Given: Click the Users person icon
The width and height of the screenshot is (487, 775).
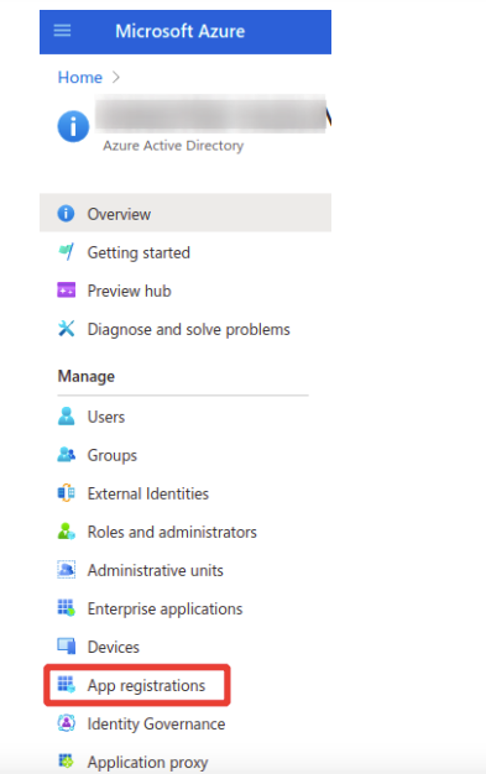Looking at the screenshot, I should pos(66,417).
